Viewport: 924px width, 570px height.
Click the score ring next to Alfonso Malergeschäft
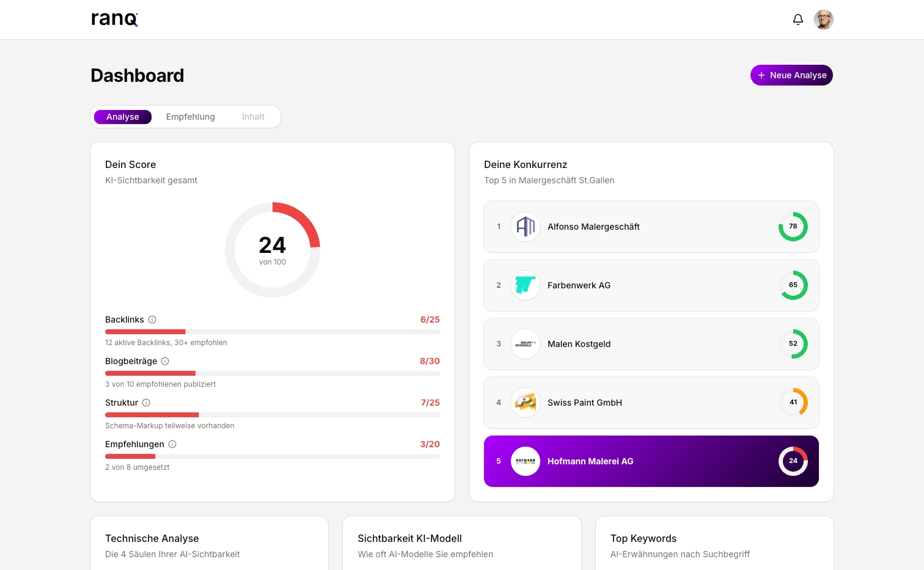point(793,227)
